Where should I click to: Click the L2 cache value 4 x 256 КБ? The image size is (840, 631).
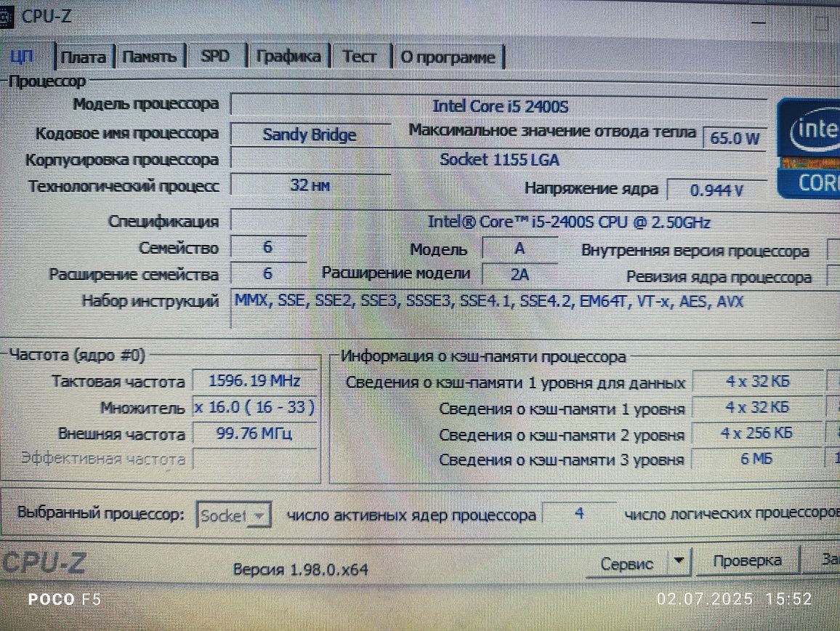coord(756,433)
